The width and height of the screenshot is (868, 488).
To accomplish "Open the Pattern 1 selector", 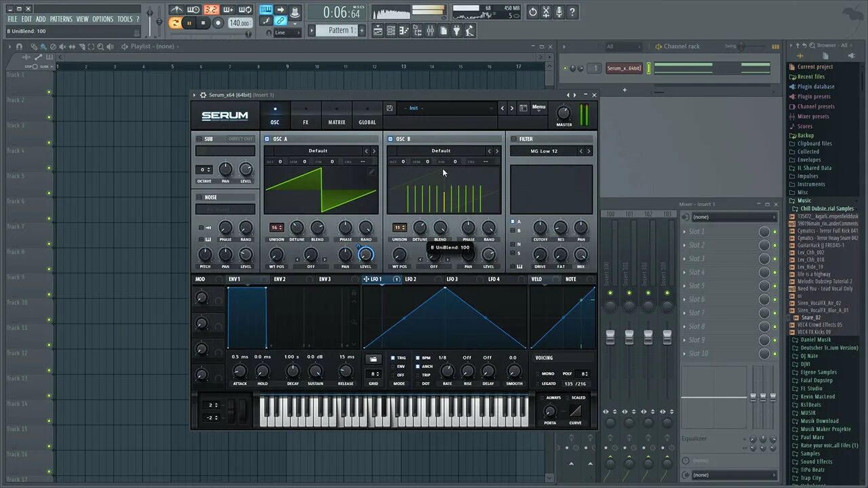I will tap(337, 30).
